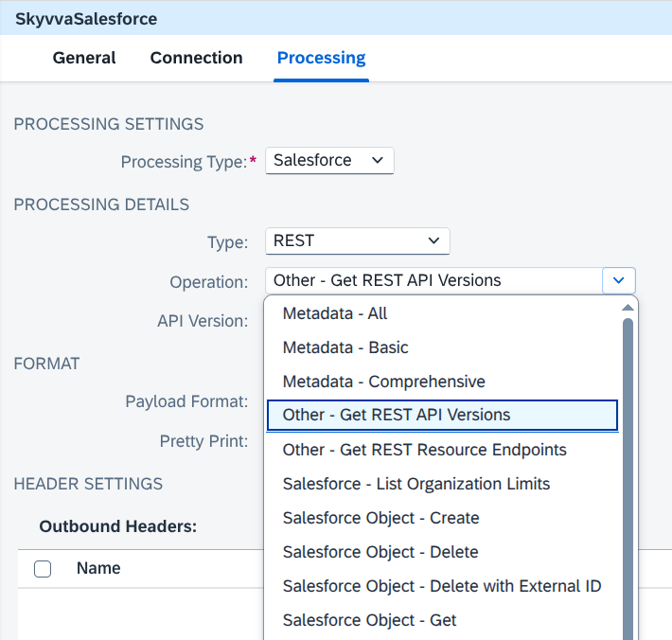
Task: Select Metadata - Comprehensive operation
Action: point(442,382)
